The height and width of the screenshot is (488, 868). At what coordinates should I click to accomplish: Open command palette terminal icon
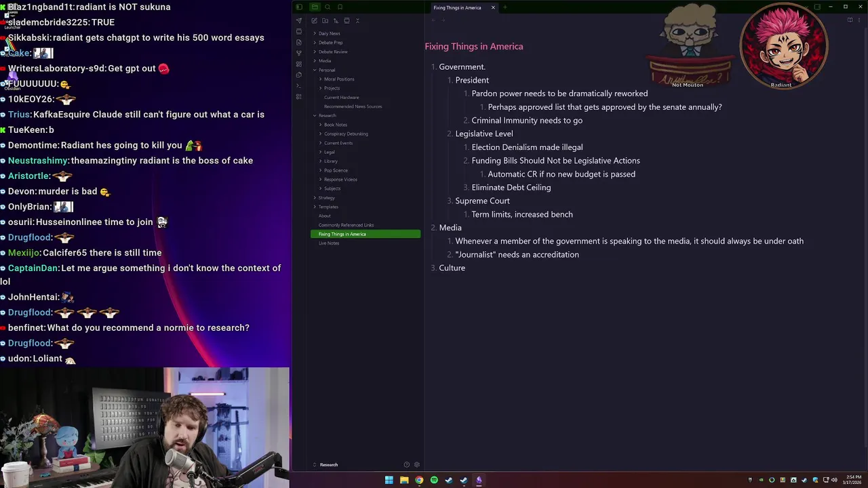[299, 86]
